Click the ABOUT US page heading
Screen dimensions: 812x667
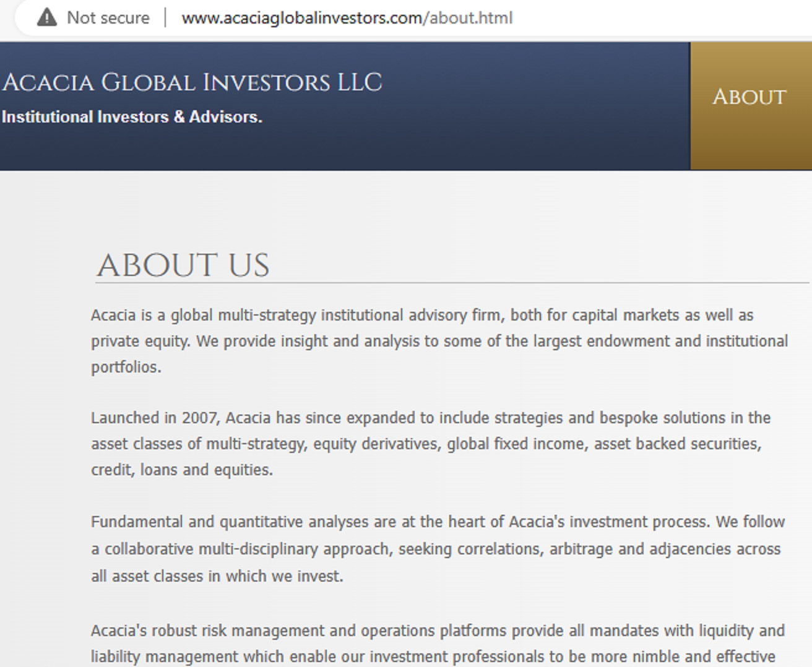[x=183, y=265]
